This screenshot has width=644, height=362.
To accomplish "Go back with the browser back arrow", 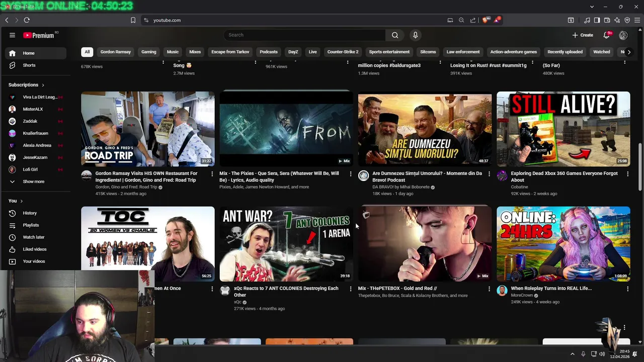I will [7, 20].
